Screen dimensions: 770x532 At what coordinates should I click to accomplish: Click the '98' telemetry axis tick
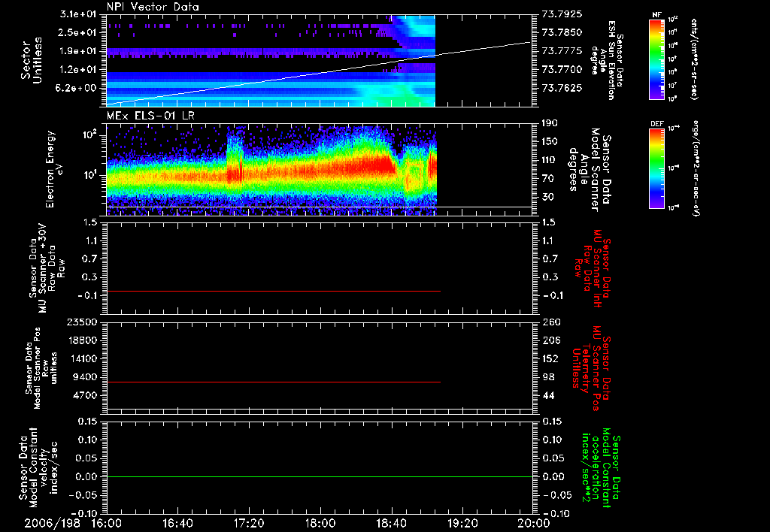548,377
